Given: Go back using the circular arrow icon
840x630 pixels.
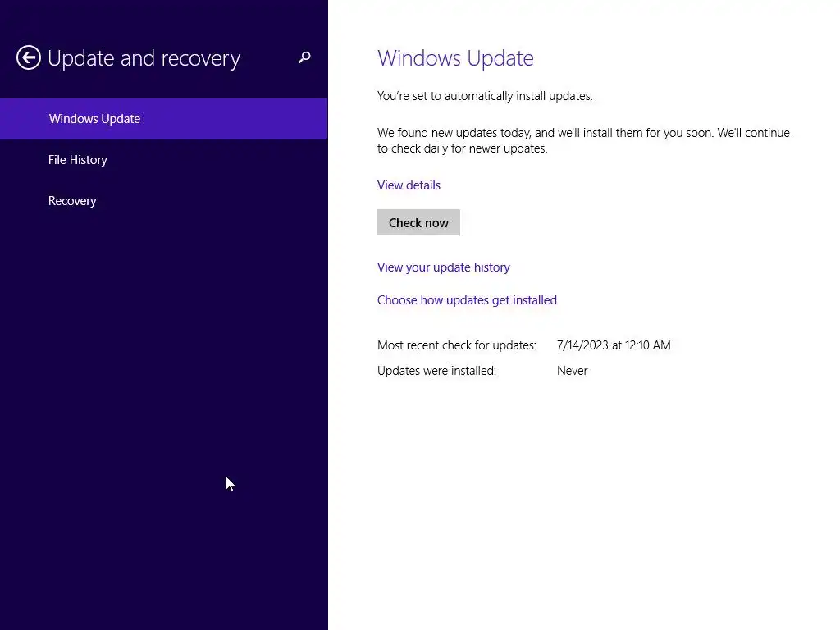Looking at the screenshot, I should 29,57.
